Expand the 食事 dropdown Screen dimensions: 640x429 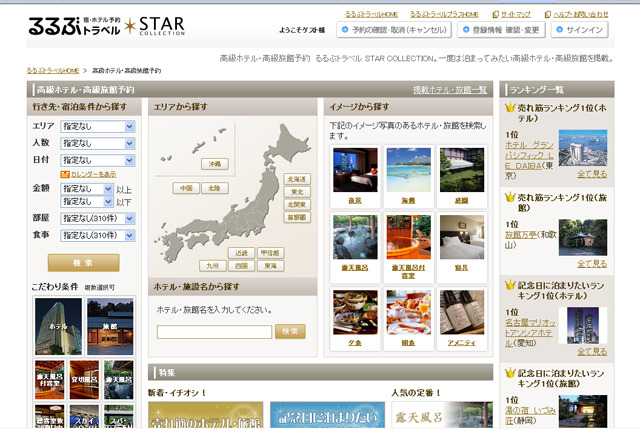98,235
